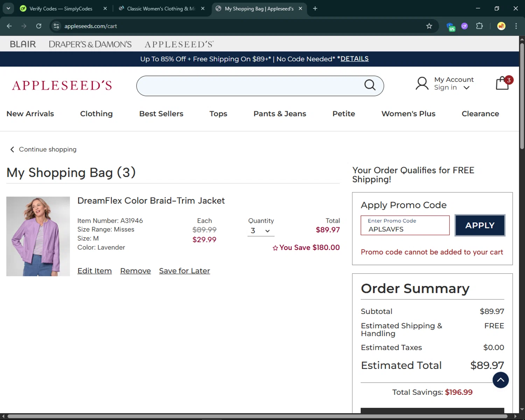Click the browser forward arrow
Screen dimensions: 525x420
(x=24, y=26)
